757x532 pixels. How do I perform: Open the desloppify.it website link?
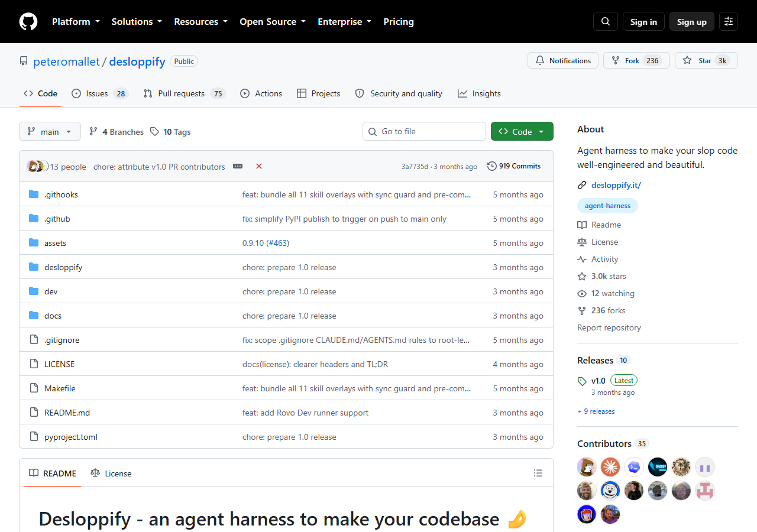(616, 185)
